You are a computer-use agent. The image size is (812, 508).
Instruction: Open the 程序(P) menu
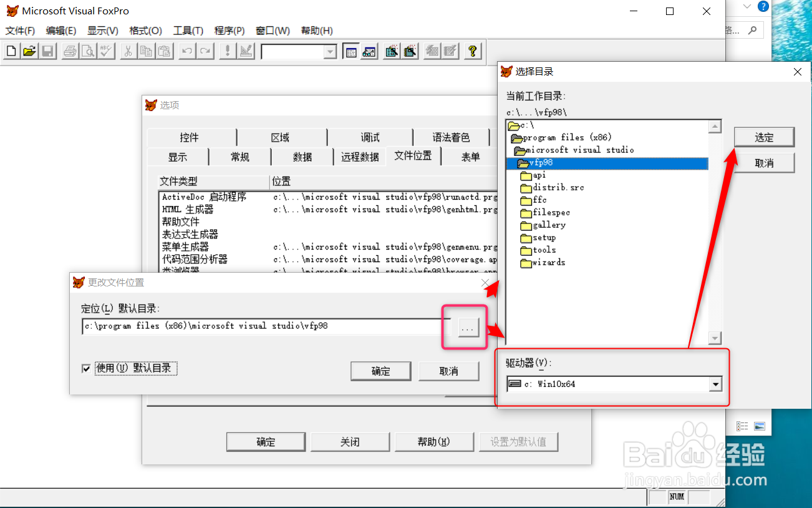point(230,31)
